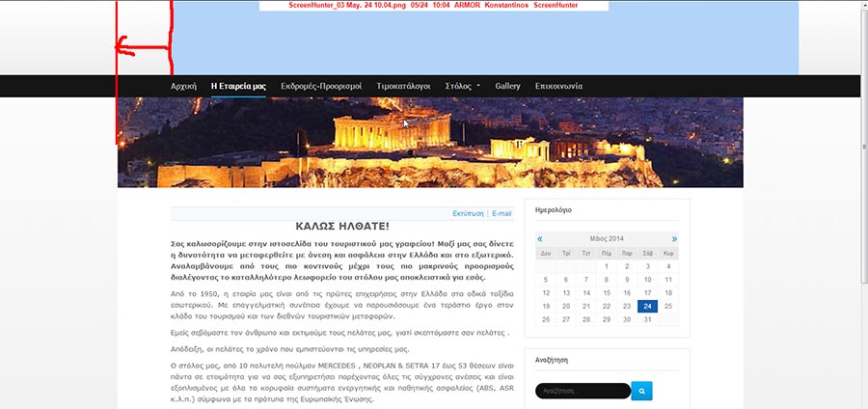Viewport: 868px width, 409px height.
Task: Click the E-mail link above the article
Action: [x=502, y=213]
